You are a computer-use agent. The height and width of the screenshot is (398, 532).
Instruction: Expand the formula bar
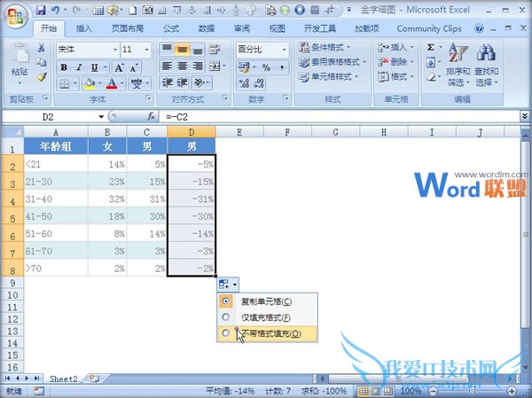coord(525,116)
